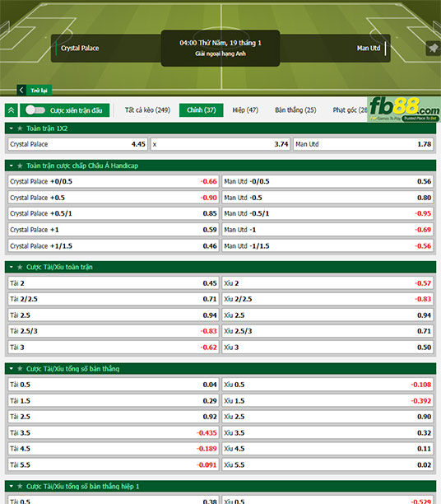Choose total goals Xỉu 2.5 at 0.90

327,417
